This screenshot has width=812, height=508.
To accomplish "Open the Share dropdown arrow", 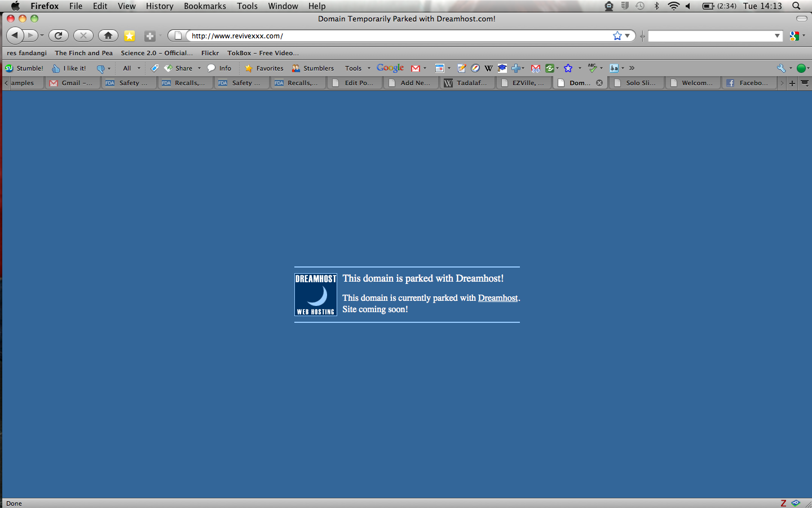I will click(199, 68).
